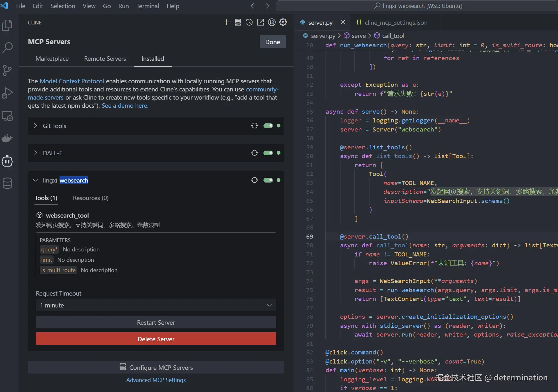558x392 pixels.
Task: Toggle the Git Tools server off
Action: point(268,126)
